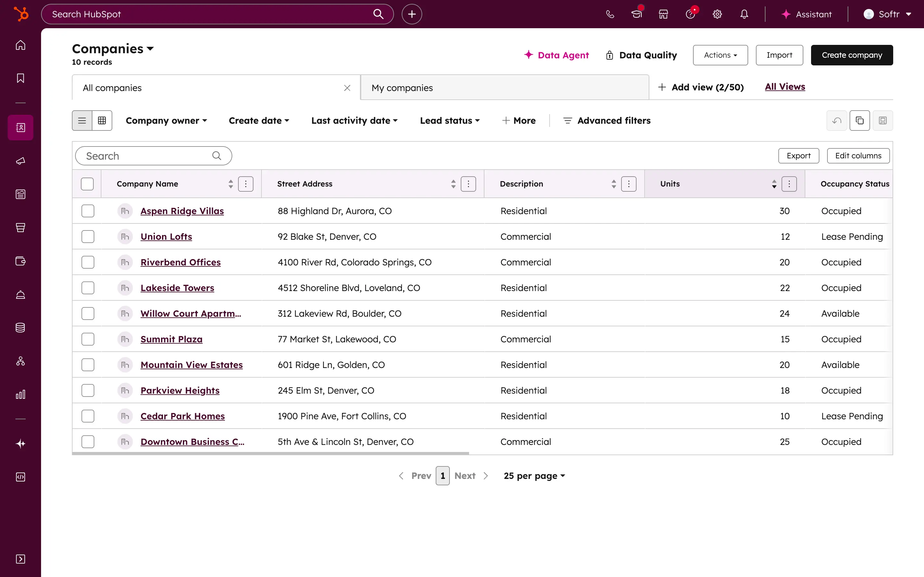The width and height of the screenshot is (924, 577).
Task: Open the Actions menu
Action: (x=720, y=55)
